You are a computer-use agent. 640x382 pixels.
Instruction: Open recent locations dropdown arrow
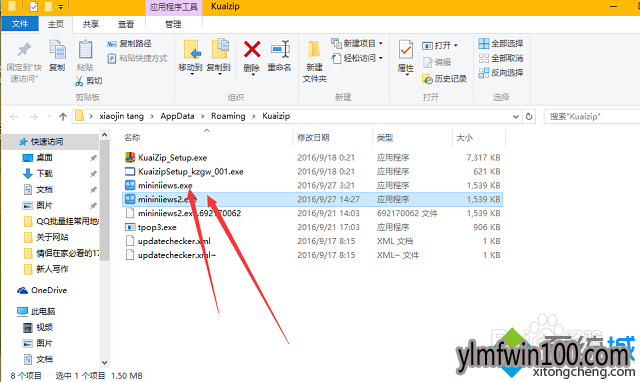(49, 117)
